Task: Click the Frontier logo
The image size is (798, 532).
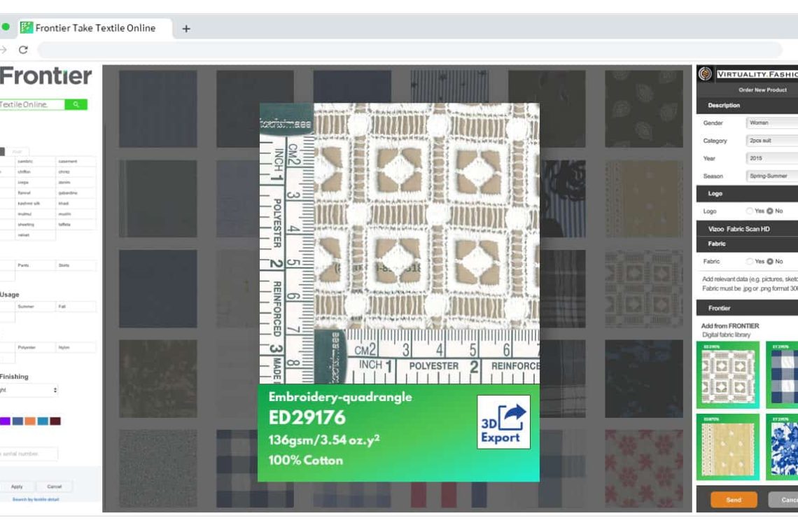Action: pos(45,76)
